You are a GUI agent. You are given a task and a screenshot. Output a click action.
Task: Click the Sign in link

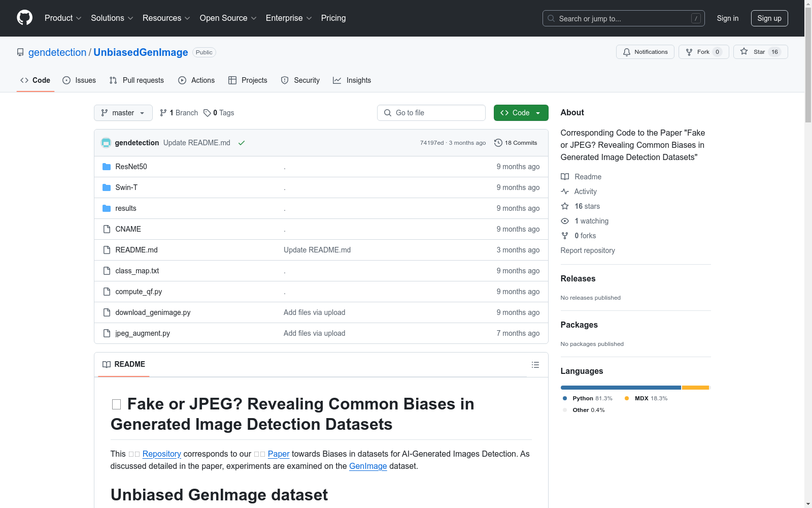[x=727, y=18]
